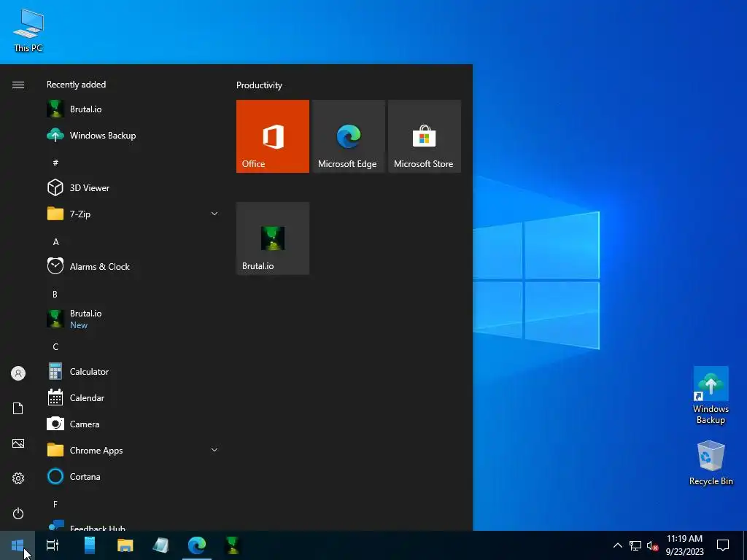Viewport: 747px width, 560px height.
Task: Open the 7-Zip folder entry
Action: tap(133, 214)
